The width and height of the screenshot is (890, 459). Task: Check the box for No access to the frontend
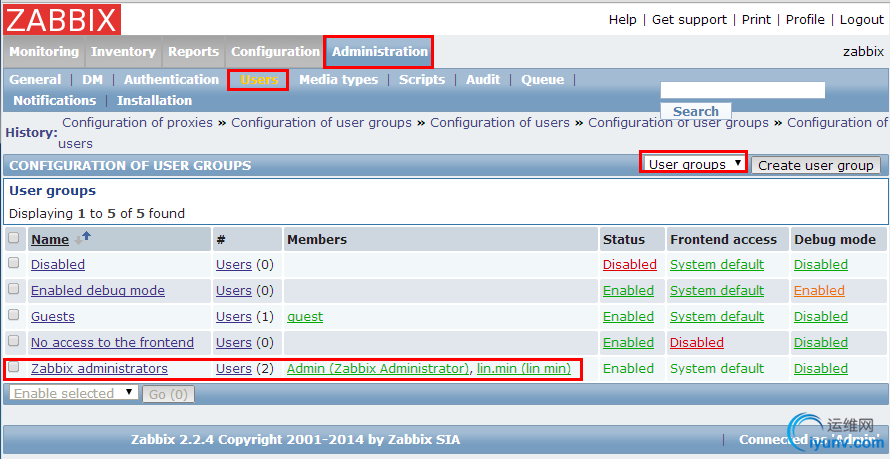point(14,341)
